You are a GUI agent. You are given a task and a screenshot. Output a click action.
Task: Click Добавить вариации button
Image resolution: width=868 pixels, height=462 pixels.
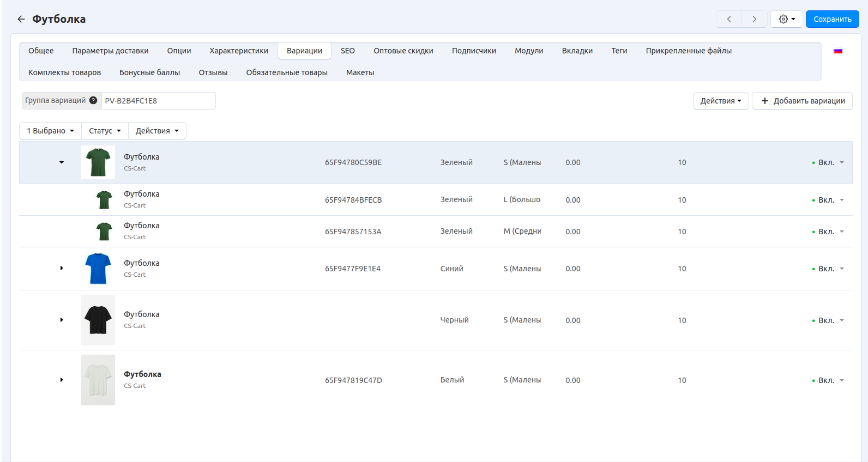click(802, 101)
